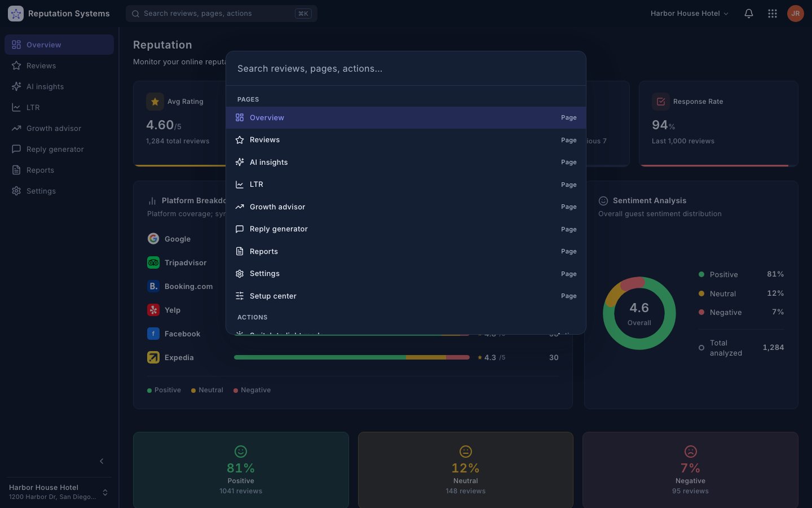Screen dimensions: 812x508
Task: Open Harbor House Hotel dropdown in header
Action: pos(689,14)
